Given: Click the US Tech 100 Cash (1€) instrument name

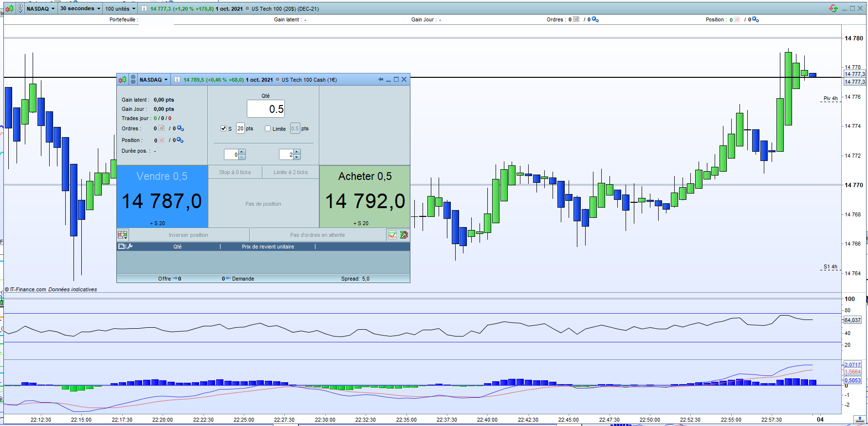Looking at the screenshot, I should pyautogui.click(x=309, y=80).
